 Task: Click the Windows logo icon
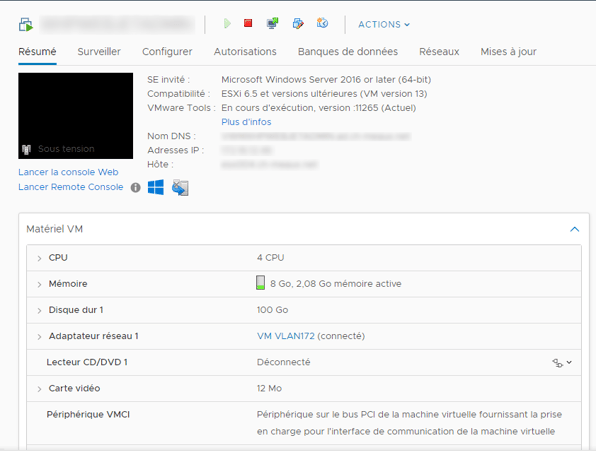[156, 187]
